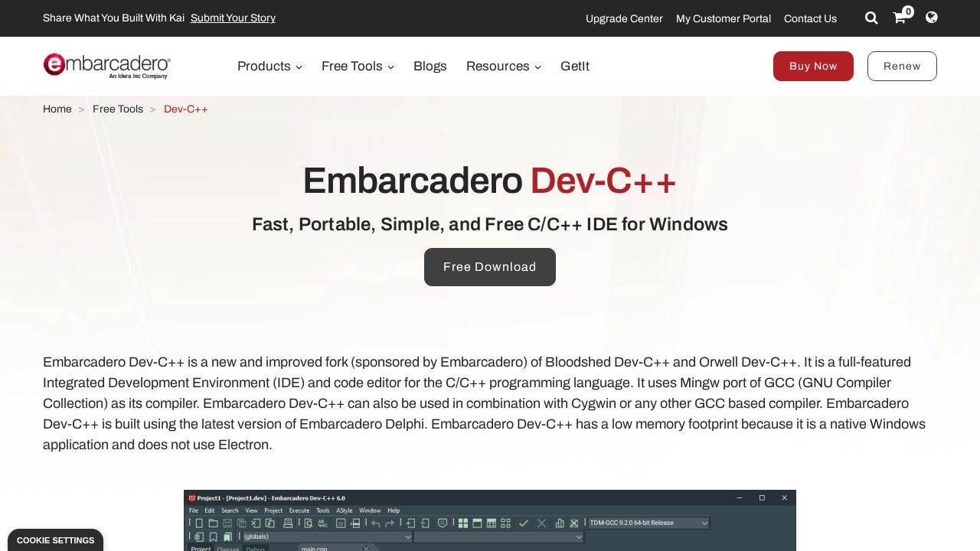Click the red Buy Now button
The image size is (980, 551).
(813, 66)
